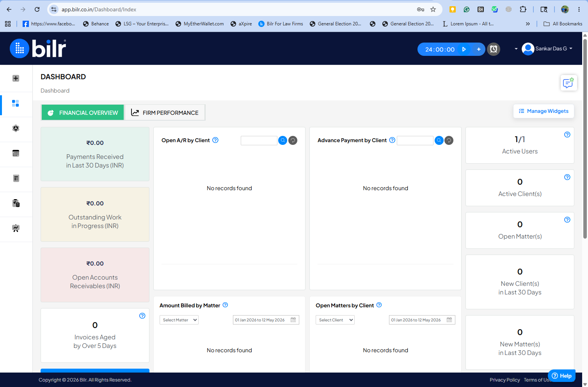Open All Bookmarks folder
The height and width of the screenshot is (387, 588).
563,24
